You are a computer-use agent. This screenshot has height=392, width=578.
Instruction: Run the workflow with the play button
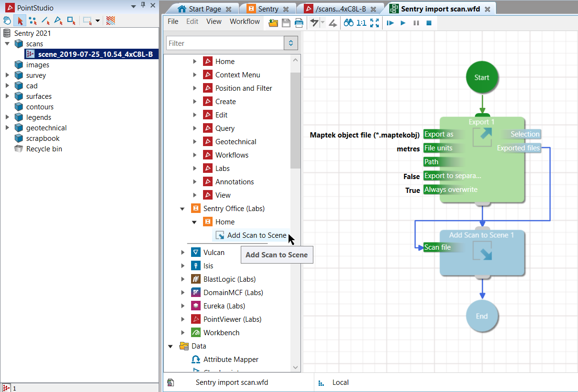click(403, 22)
